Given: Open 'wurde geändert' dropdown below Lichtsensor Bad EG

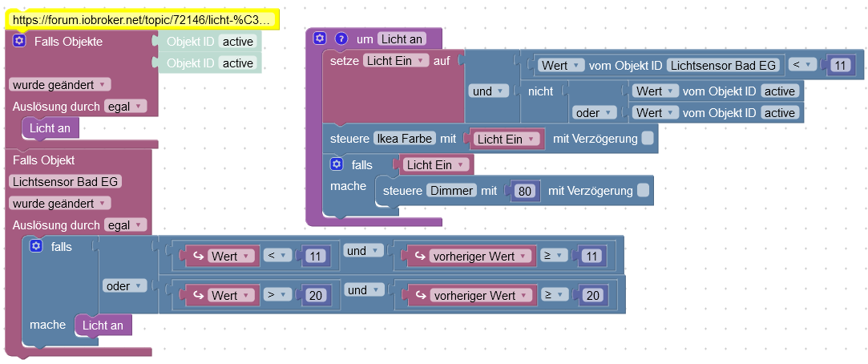Looking at the screenshot, I should pos(60,204).
